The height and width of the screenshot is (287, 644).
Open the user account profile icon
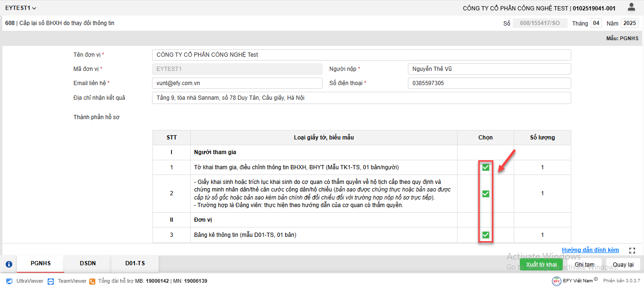pyautogui.click(x=631, y=7)
